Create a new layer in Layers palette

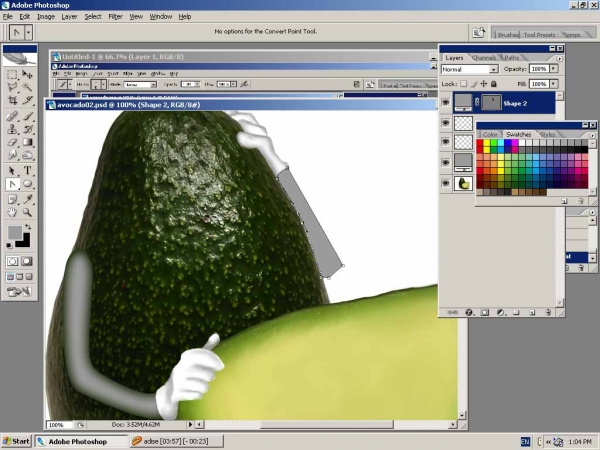(532, 312)
